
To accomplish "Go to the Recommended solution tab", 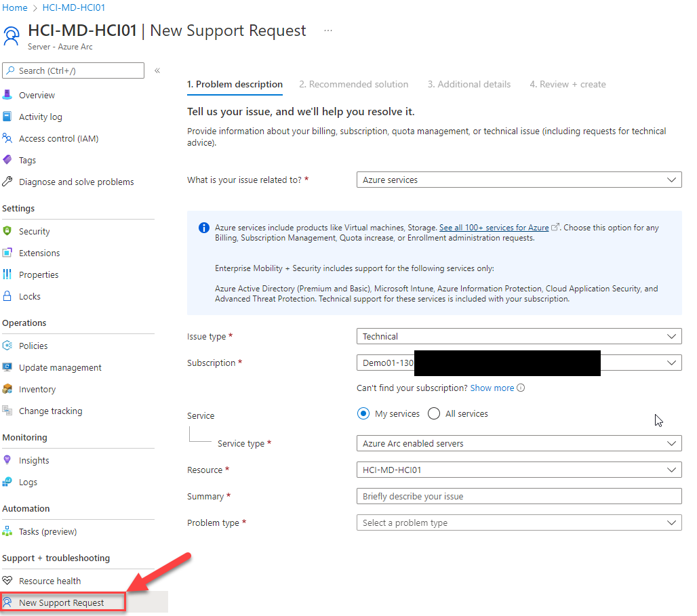I will pos(353,84).
